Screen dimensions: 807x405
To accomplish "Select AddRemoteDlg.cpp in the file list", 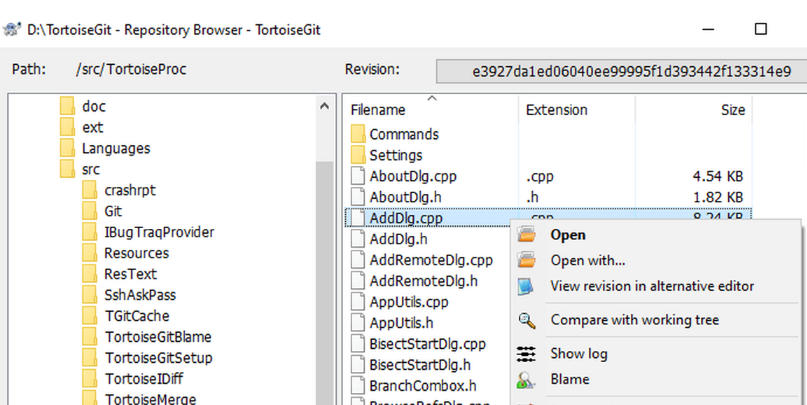I will pyautogui.click(x=431, y=260).
